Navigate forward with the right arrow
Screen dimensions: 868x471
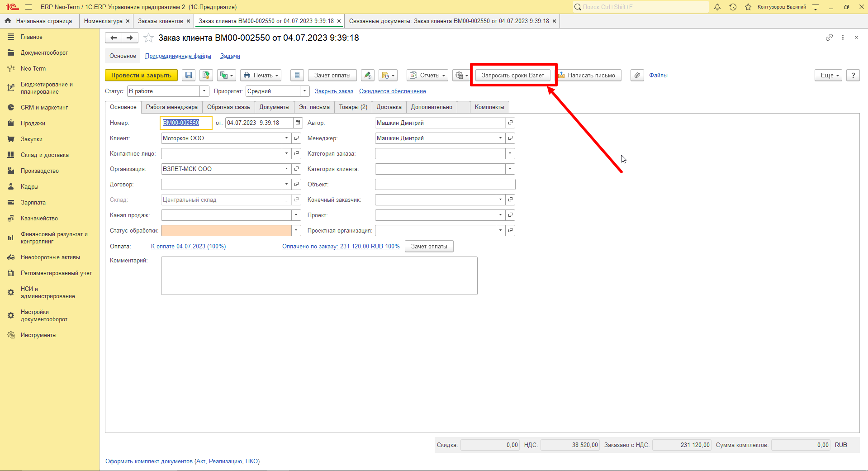130,38
